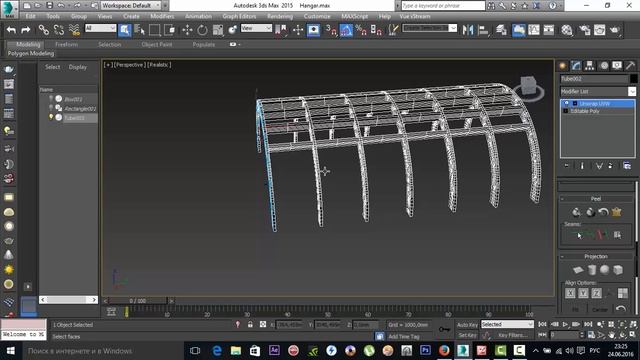640x360 pixels.
Task: Open the Edit menu
Action: (x=30, y=16)
